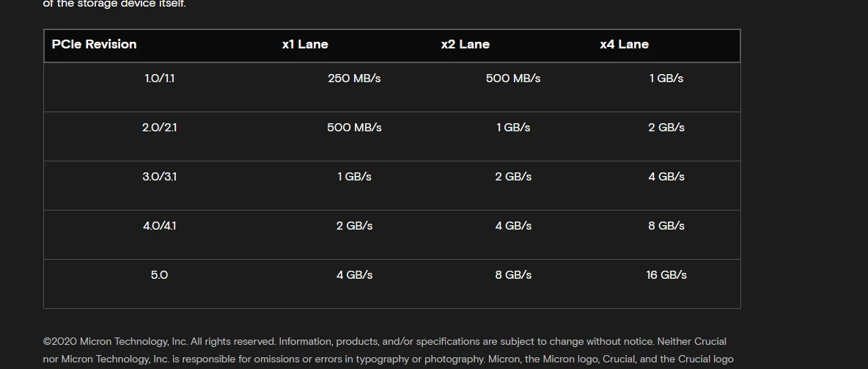Select the 1.0/1.1 revision cell
This screenshot has width=868, height=369.
tap(159, 78)
